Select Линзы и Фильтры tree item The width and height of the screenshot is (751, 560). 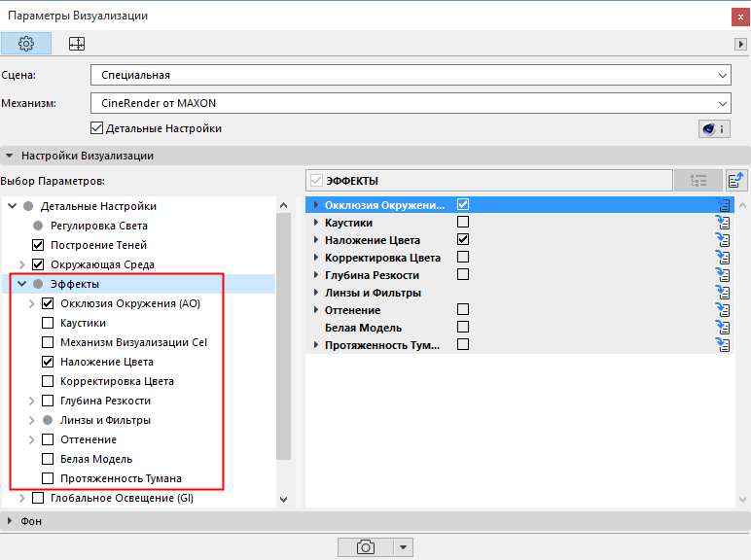(x=105, y=420)
